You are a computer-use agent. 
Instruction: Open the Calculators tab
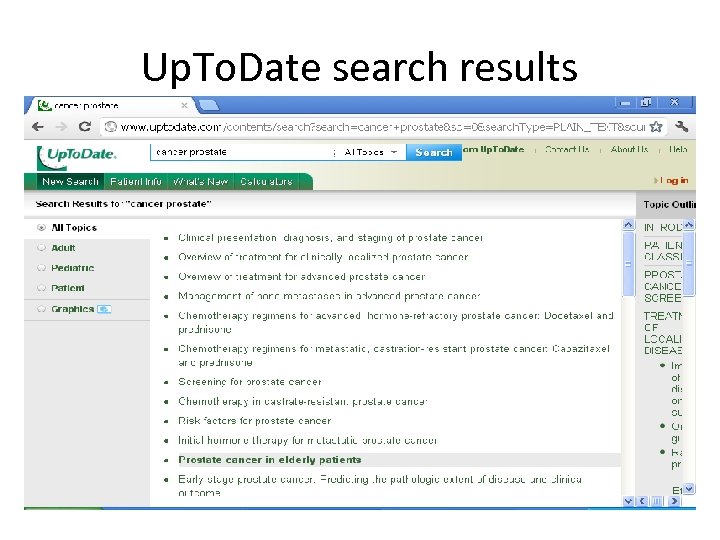point(266,182)
